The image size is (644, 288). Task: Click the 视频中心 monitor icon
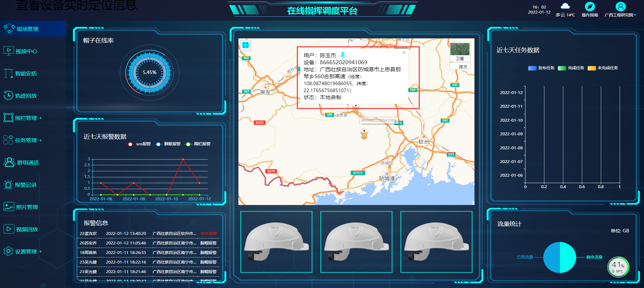click(x=9, y=51)
